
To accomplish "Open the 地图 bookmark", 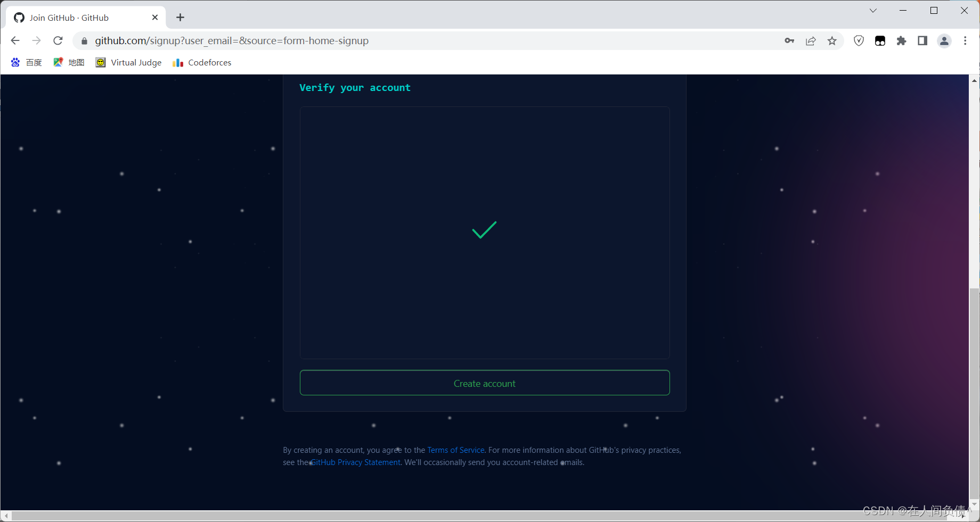I will 69,62.
